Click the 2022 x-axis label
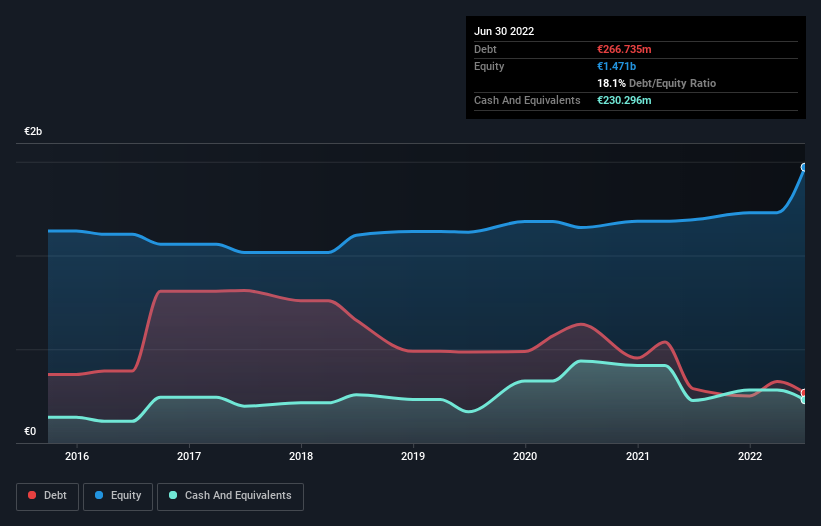This screenshot has height=526, width=821. [x=750, y=456]
